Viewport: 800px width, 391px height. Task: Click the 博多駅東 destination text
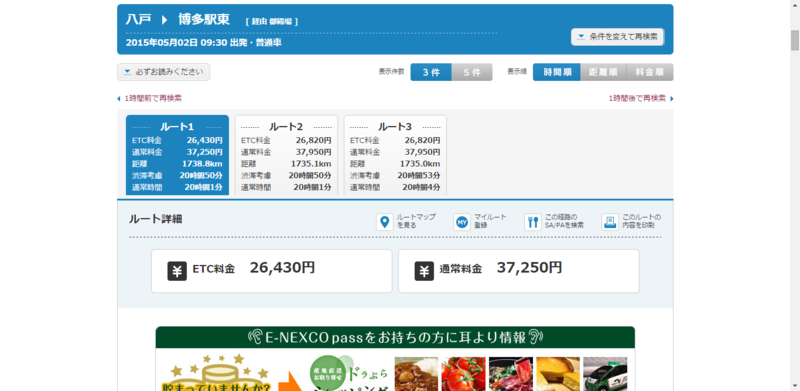click(x=204, y=19)
